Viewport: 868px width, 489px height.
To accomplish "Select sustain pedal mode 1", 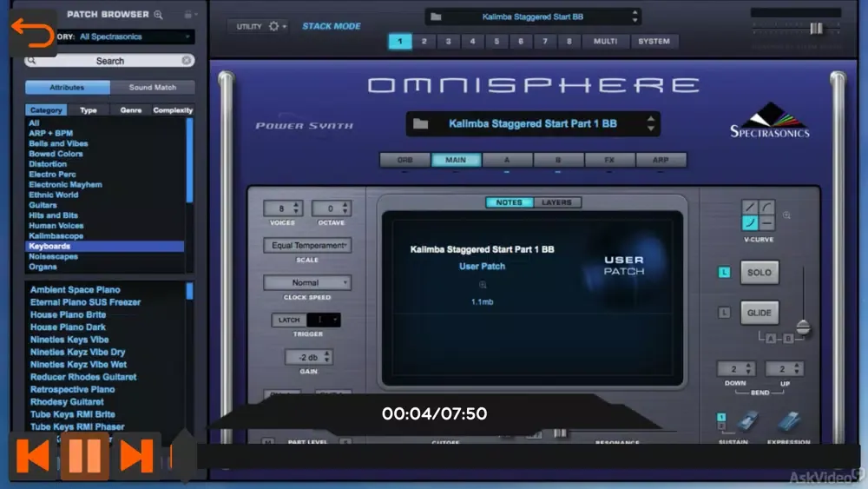I will pos(721,417).
